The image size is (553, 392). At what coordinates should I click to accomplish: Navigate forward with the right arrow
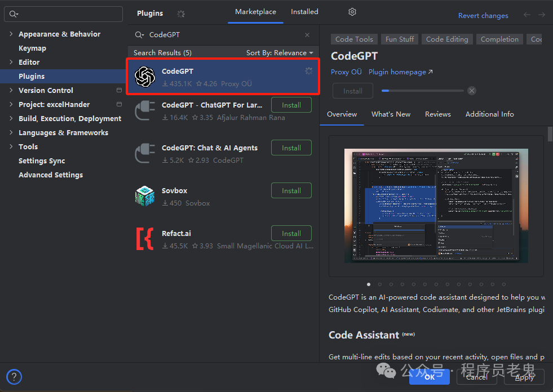[542, 15]
